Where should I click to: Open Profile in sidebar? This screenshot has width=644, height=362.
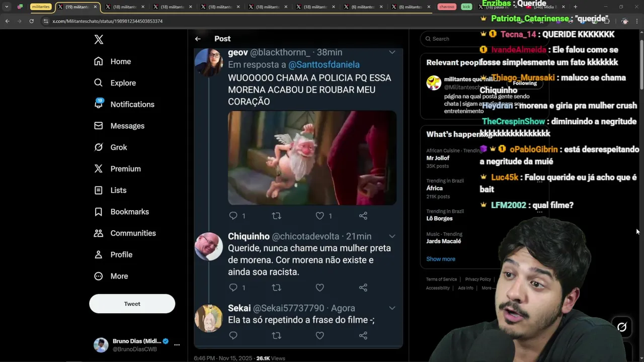pyautogui.click(x=113, y=254)
